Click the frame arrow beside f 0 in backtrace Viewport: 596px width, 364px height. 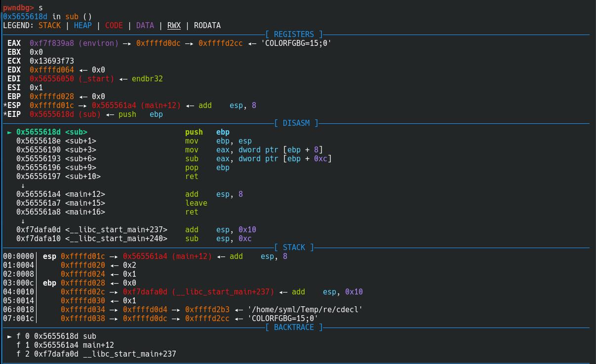(10, 336)
